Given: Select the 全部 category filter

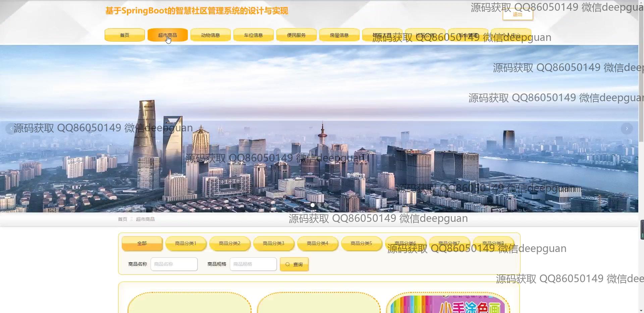Looking at the screenshot, I should pyautogui.click(x=142, y=243).
